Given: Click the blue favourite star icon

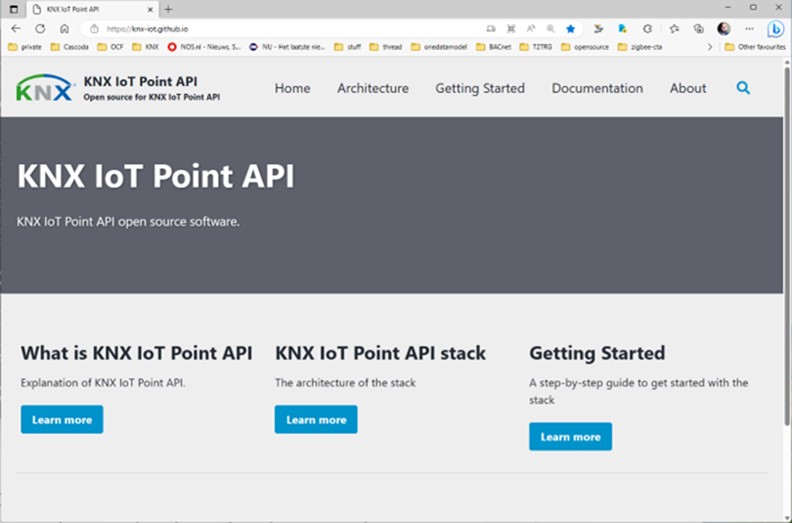Looking at the screenshot, I should (570, 29).
